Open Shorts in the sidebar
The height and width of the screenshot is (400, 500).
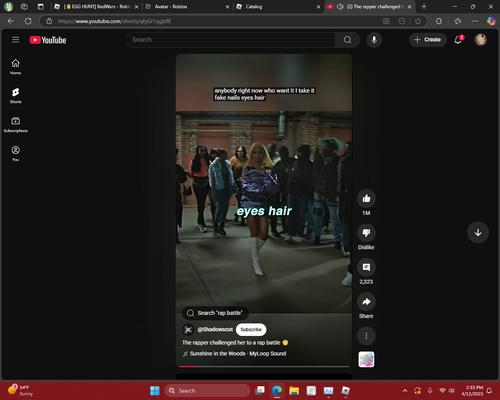pos(15,96)
